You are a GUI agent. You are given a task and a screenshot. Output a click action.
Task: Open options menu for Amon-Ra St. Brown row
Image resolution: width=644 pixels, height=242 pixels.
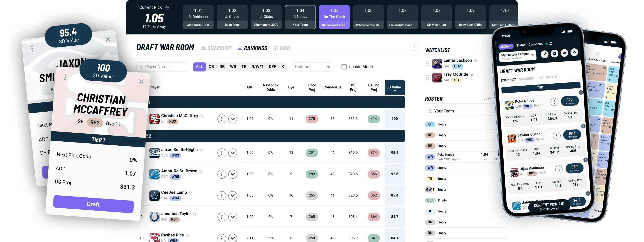(x=222, y=174)
